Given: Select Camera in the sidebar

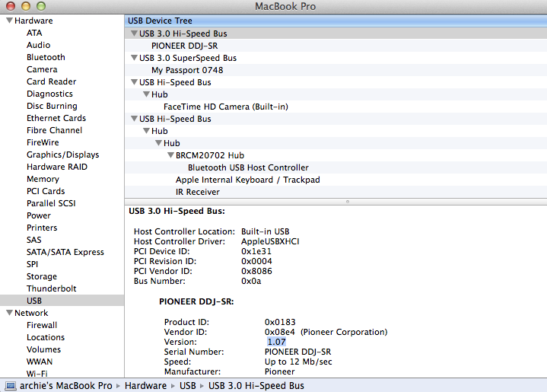Looking at the screenshot, I should (x=42, y=69).
